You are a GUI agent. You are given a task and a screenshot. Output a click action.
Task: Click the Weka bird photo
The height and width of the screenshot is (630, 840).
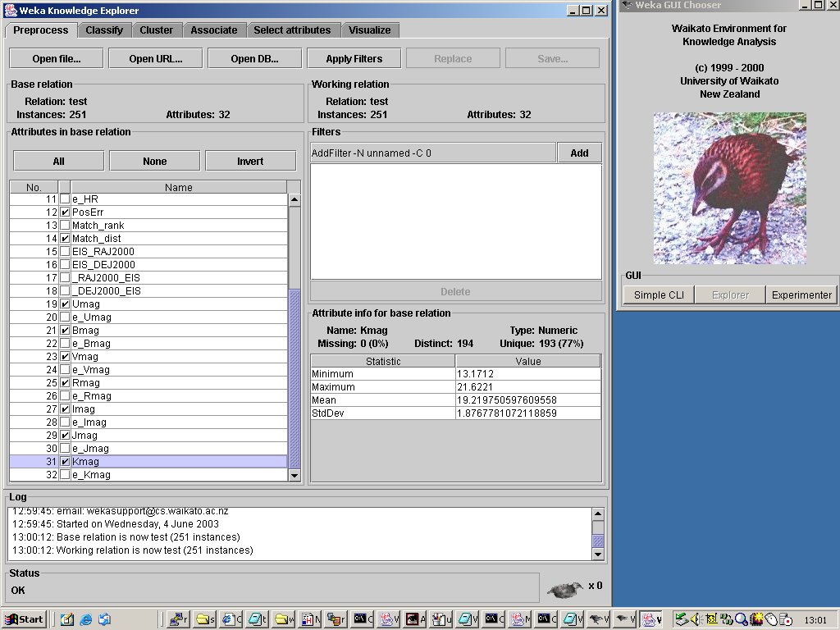click(x=729, y=188)
